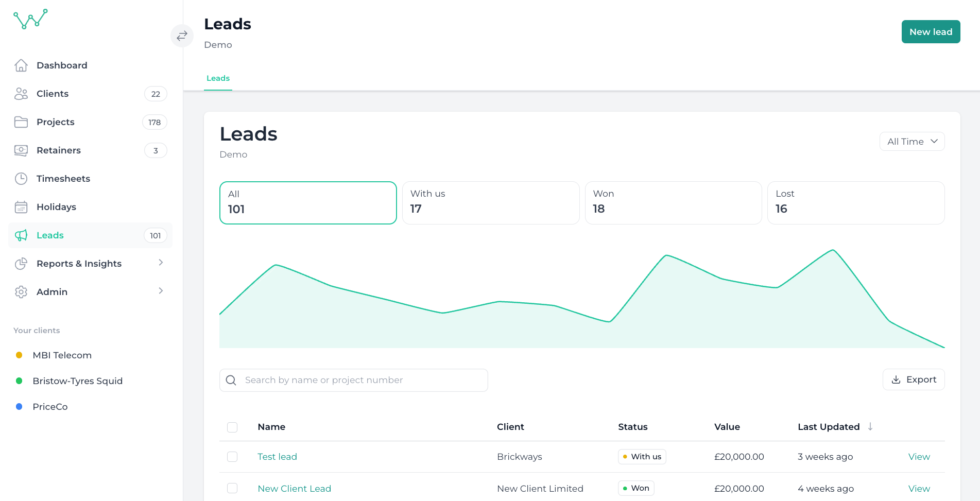Image resolution: width=980 pixels, height=501 pixels.
Task: Click the sidebar collapse arrows icon
Action: click(182, 36)
